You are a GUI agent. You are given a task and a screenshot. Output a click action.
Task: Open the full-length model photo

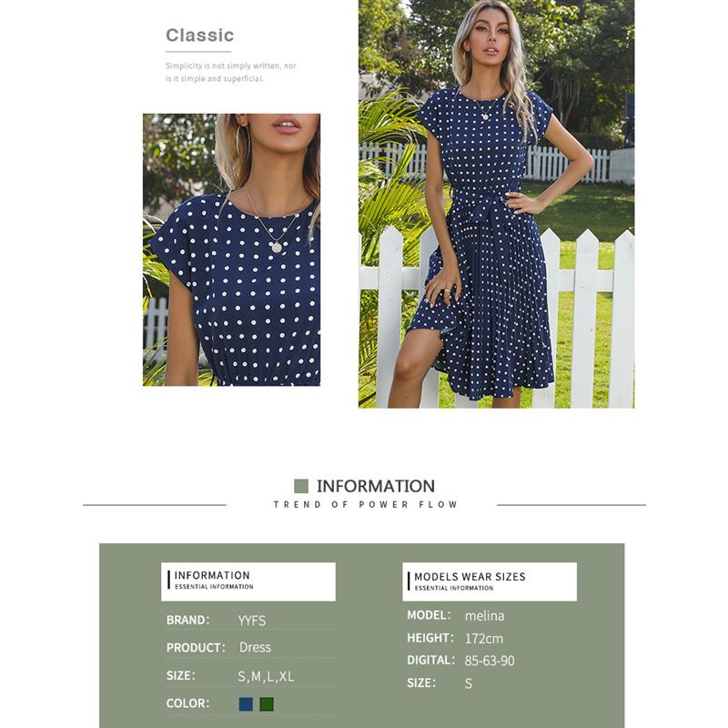(x=496, y=204)
